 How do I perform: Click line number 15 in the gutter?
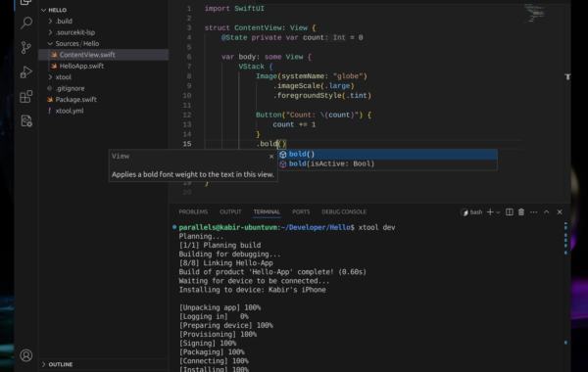(187, 144)
